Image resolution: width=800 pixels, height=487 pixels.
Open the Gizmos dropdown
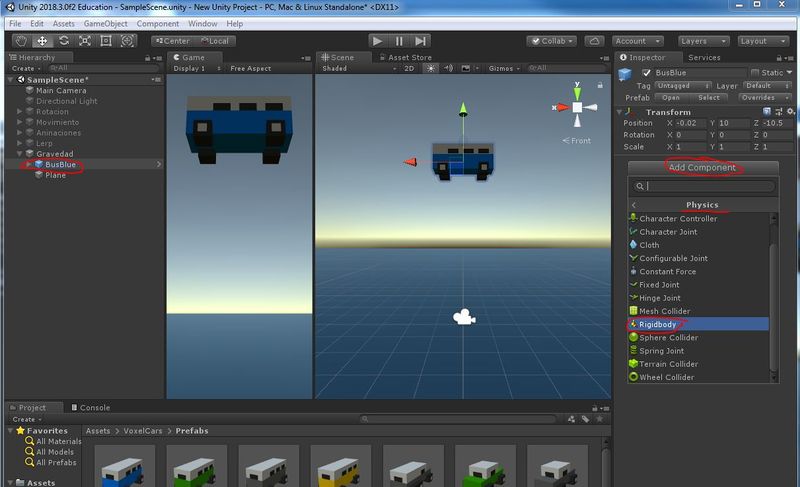tap(504, 68)
